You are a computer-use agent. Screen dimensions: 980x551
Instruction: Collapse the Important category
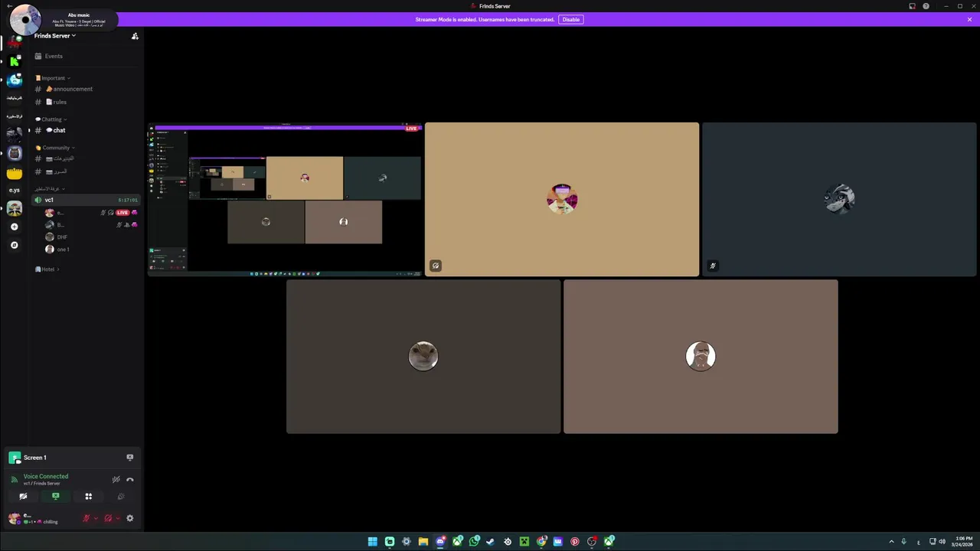(x=53, y=78)
